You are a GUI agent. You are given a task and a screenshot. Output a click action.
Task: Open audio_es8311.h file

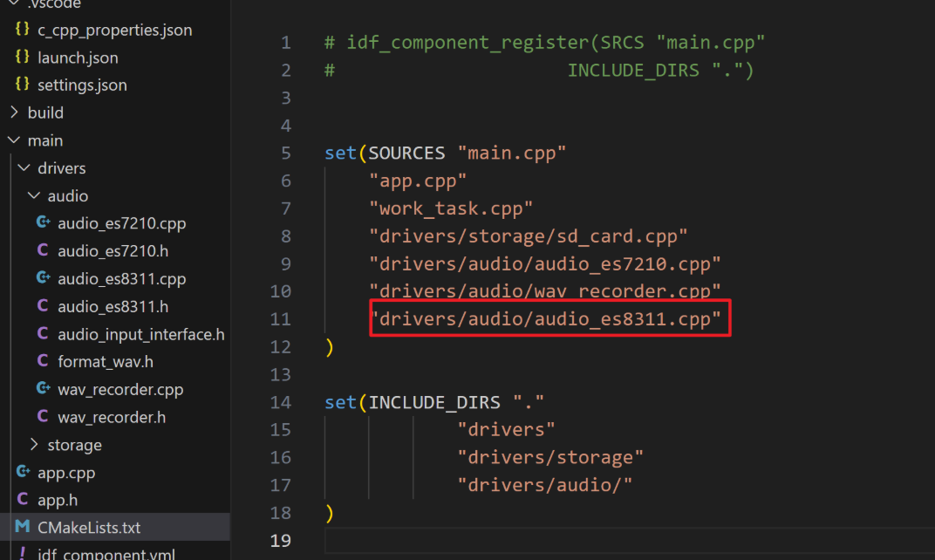click(x=113, y=306)
